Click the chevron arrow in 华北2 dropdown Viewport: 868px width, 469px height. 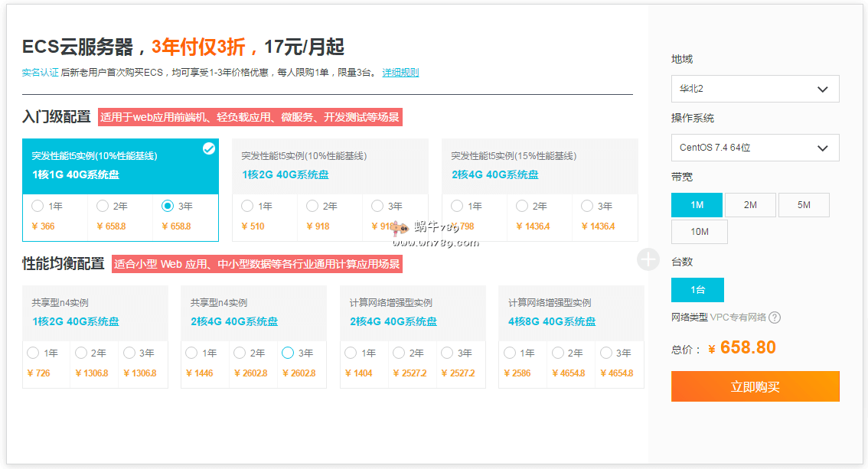[x=823, y=89]
